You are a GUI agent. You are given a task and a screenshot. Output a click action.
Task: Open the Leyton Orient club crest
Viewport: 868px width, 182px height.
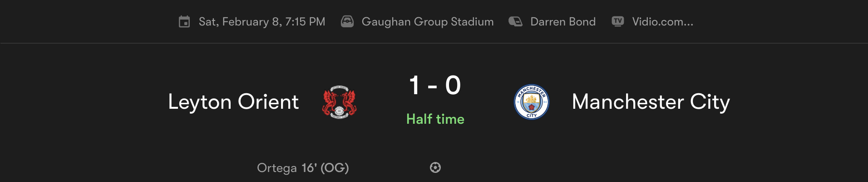pyautogui.click(x=339, y=102)
